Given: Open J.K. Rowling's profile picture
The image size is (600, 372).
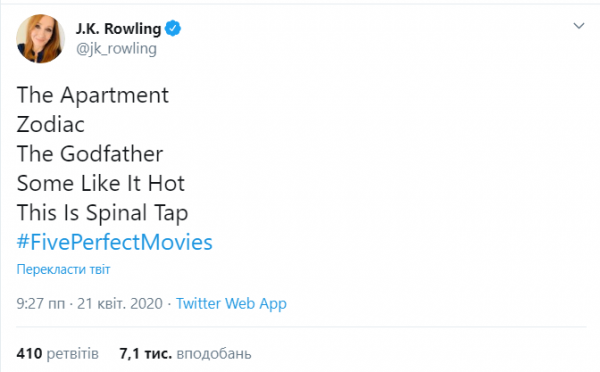Looking at the screenshot, I should pyautogui.click(x=40, y=39).
